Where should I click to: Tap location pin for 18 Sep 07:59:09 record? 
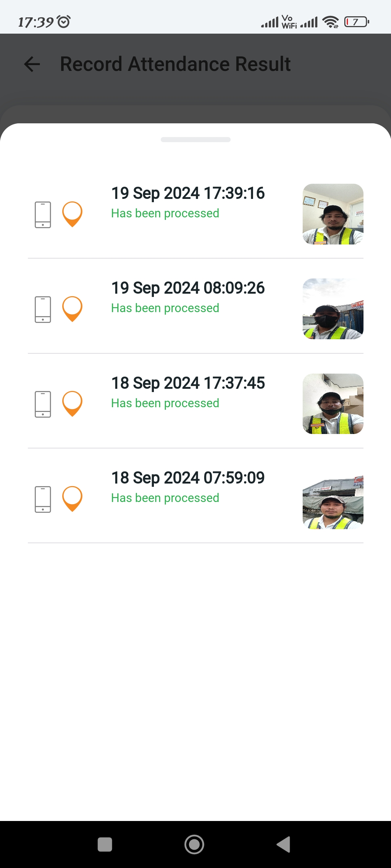(72, 499)
